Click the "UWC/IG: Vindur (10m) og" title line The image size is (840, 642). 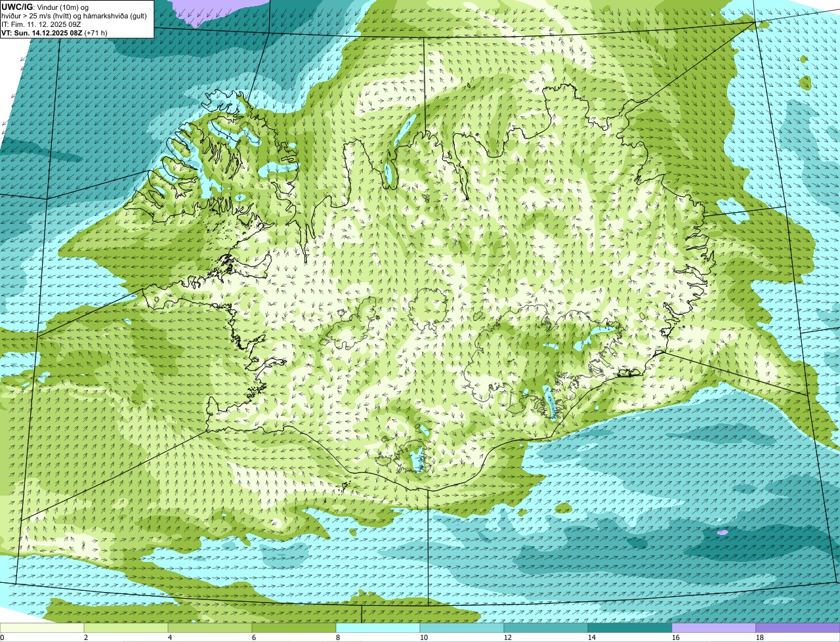pyautogui.click(x=45, y=7)
